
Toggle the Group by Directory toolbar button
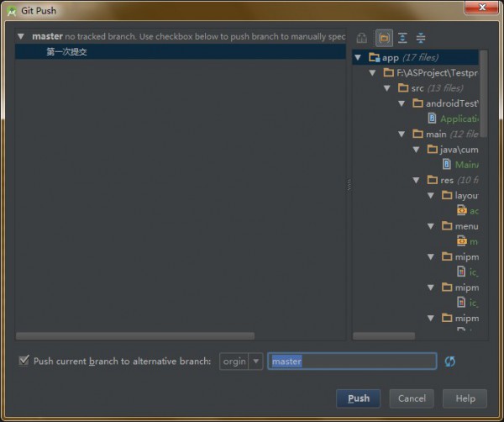coord(384,38)
